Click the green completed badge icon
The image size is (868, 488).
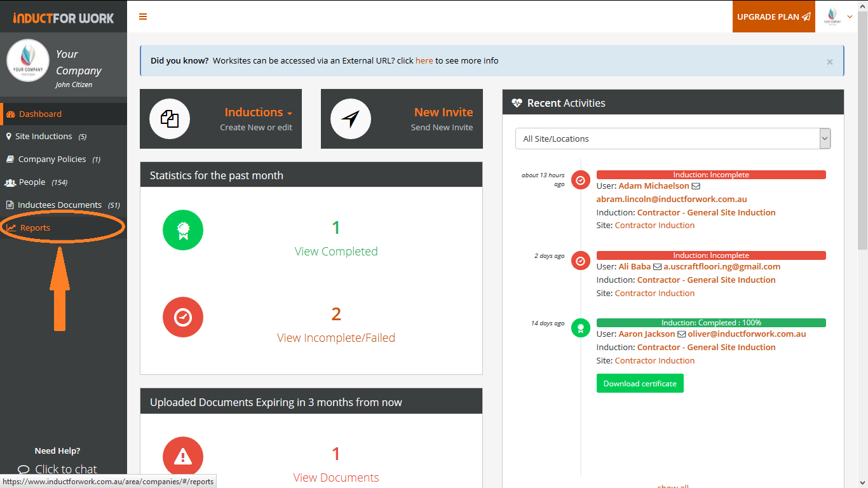point(183,230)
